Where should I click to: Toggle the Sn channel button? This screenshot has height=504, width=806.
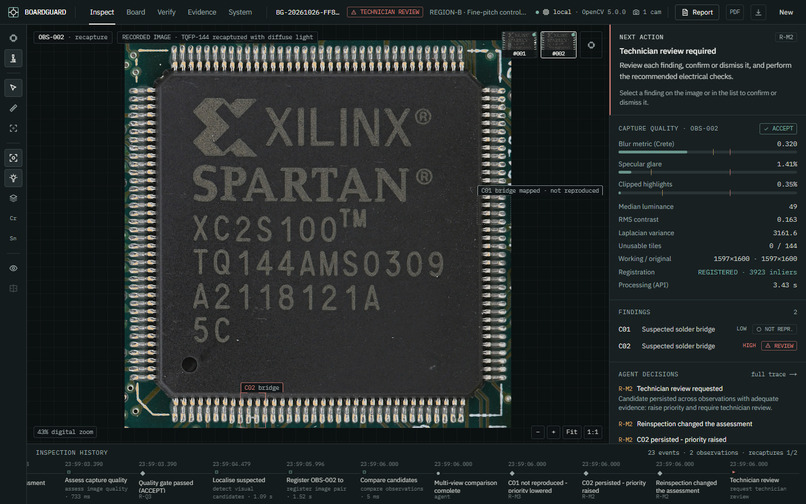[13, 238]
